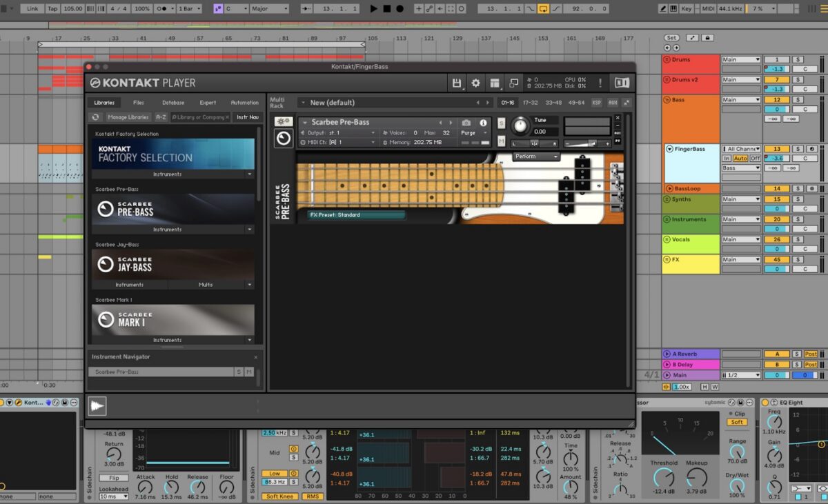Toggle Drums v2 track activator 7
Viewport: 828px width, 504px height.
click(776, 80)
